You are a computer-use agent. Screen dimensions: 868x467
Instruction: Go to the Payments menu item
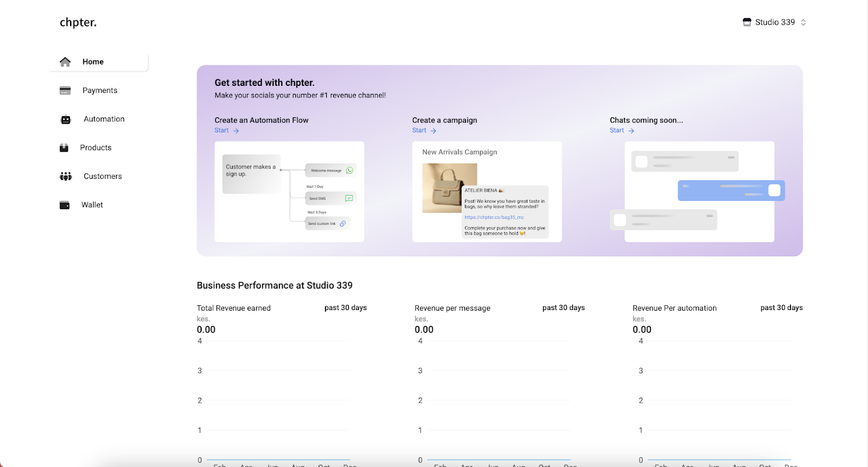99,90
